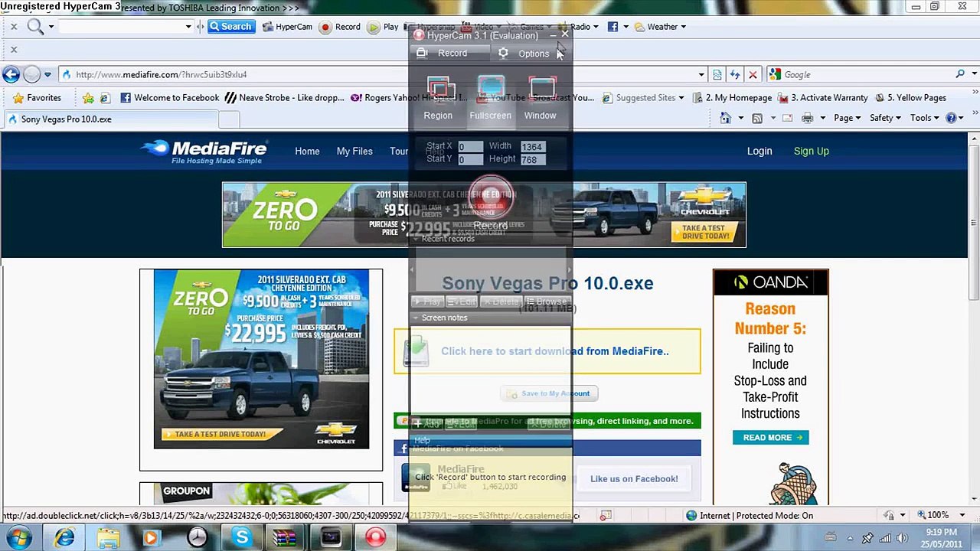This screenshot has height=551, width=980.
Task: Click the Height field in HyperCam
Action: coord(532,159)
